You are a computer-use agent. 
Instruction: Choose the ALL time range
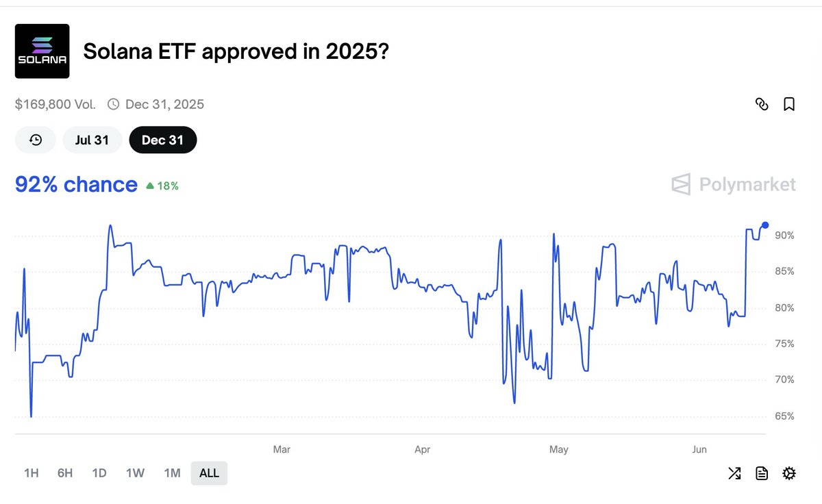[209, 473]
